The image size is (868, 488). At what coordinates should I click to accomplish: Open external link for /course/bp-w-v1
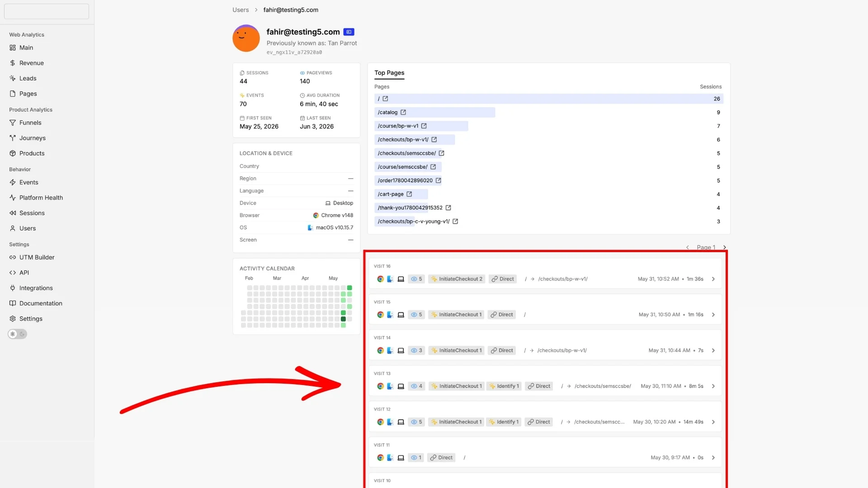pos(424,126)
